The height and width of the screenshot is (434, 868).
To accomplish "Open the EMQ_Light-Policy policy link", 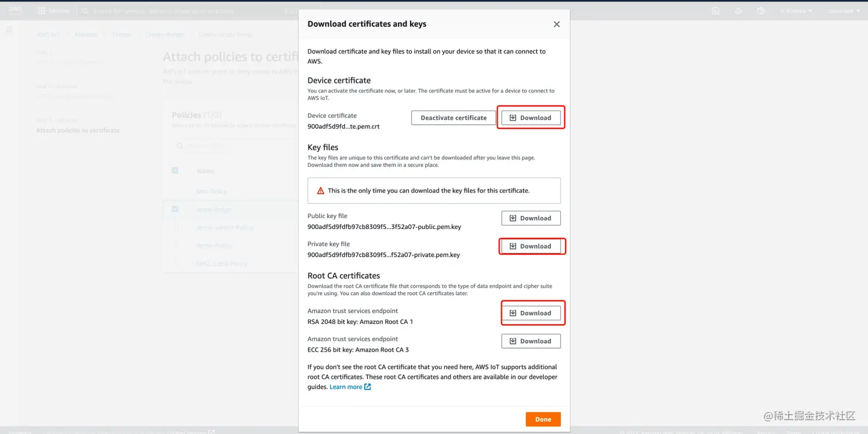I will pyautogui.click(x=222, y=263).
